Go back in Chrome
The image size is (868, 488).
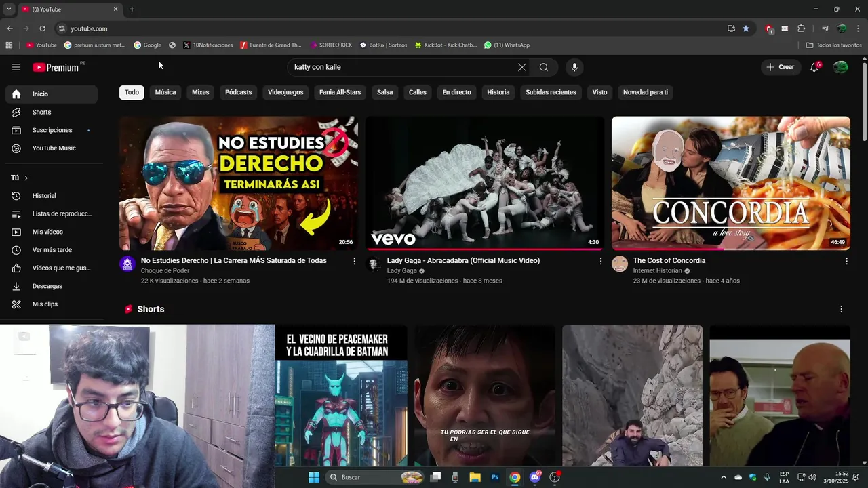(9, 28)
